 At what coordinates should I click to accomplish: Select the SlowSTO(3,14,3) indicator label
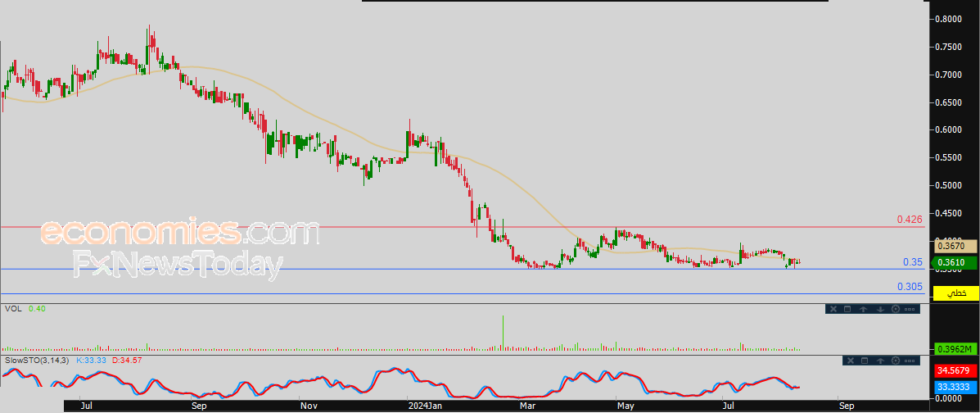[x=37, y=360]
